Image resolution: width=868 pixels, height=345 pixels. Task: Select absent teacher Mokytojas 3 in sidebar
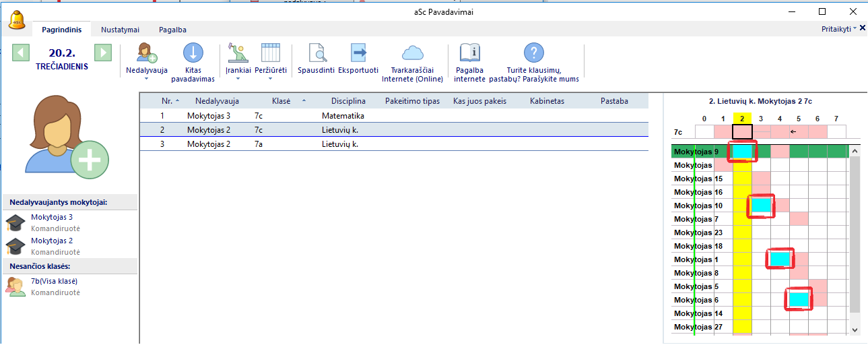coord(52,217)
